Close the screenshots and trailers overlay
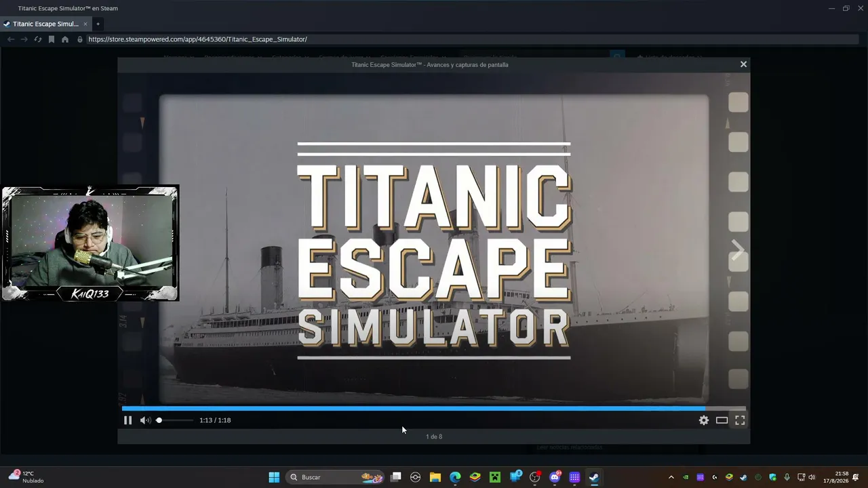 click(743, 64)
